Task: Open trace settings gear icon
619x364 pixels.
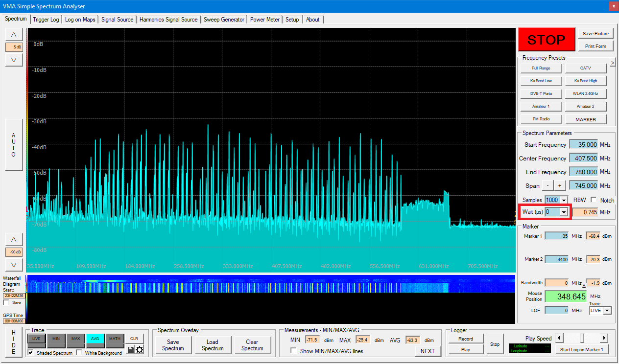Action: (139, 349)
